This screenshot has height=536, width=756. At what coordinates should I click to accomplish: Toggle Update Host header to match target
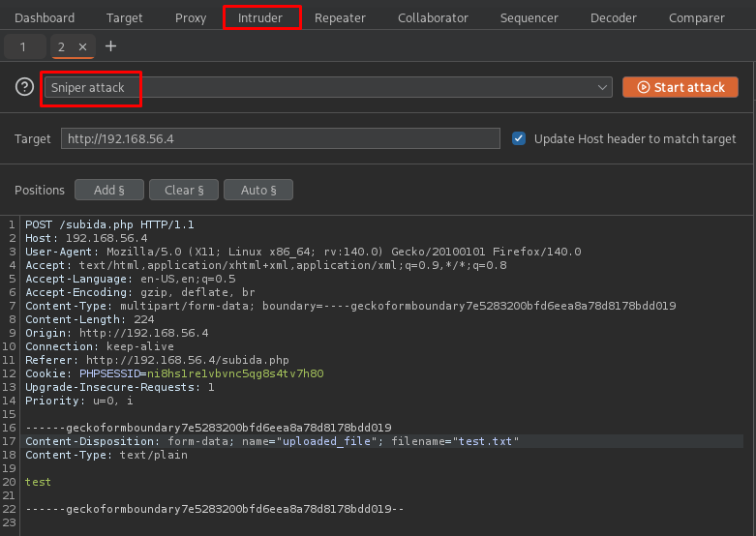click(x=519, y=138)
